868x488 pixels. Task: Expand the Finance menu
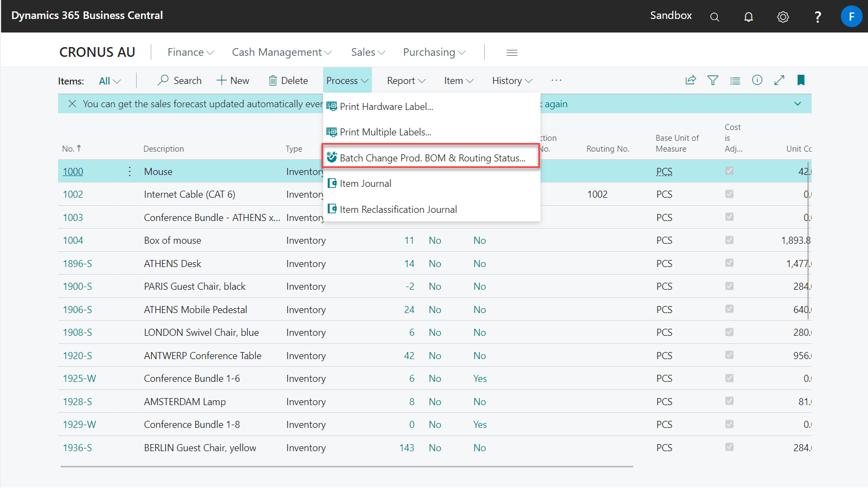(x=190, y=52)
